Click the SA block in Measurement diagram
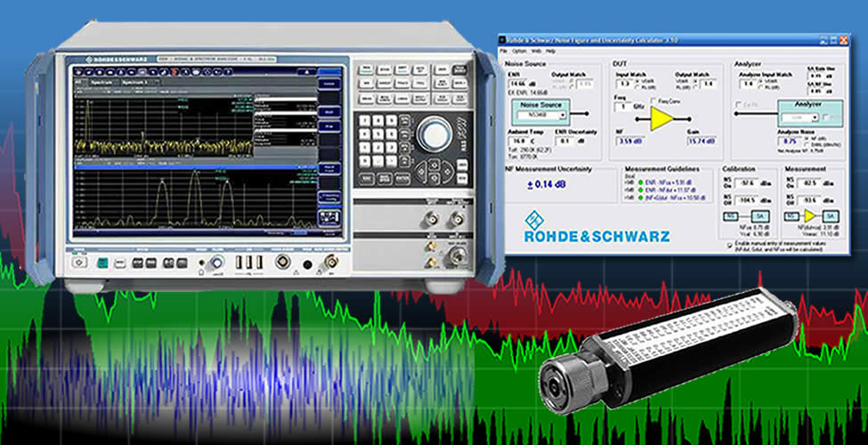868x445 pixels. 830,215
